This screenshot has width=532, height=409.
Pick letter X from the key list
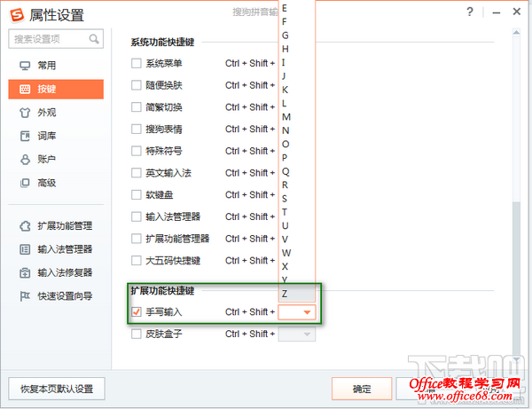click(x=297, y=266)
